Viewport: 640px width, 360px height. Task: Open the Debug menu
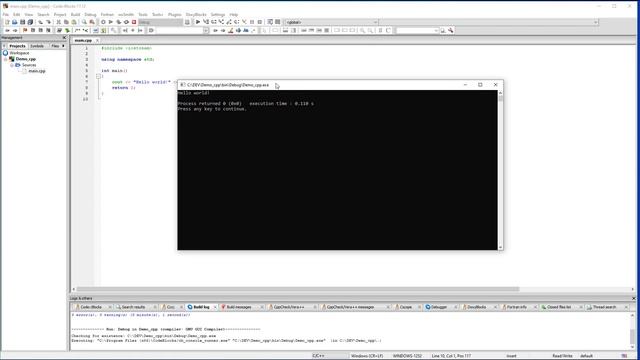[90, 15]
